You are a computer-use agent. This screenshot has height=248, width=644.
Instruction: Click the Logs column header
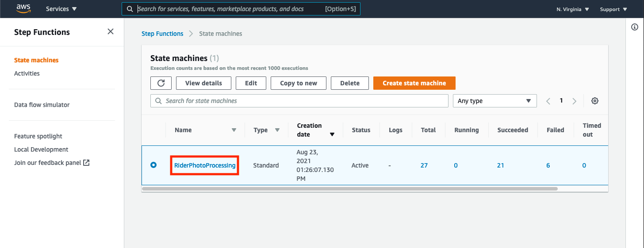click(x=395, y=130)
